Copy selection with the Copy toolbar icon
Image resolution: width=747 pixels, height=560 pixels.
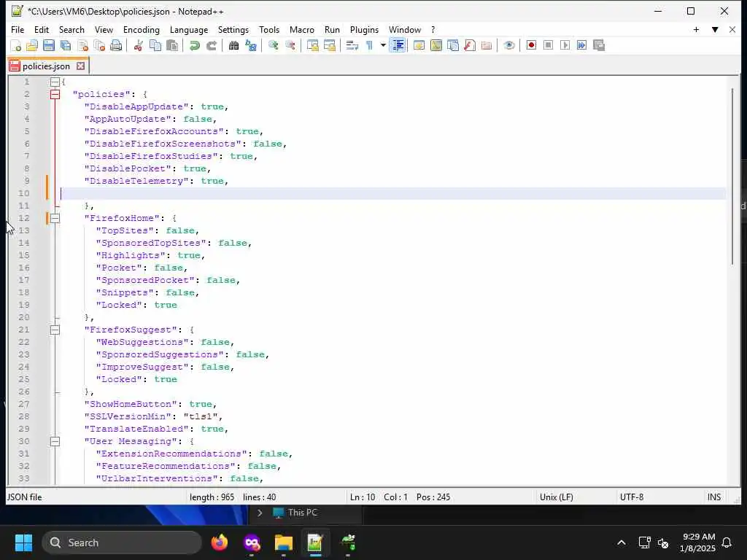click(155, 45)
